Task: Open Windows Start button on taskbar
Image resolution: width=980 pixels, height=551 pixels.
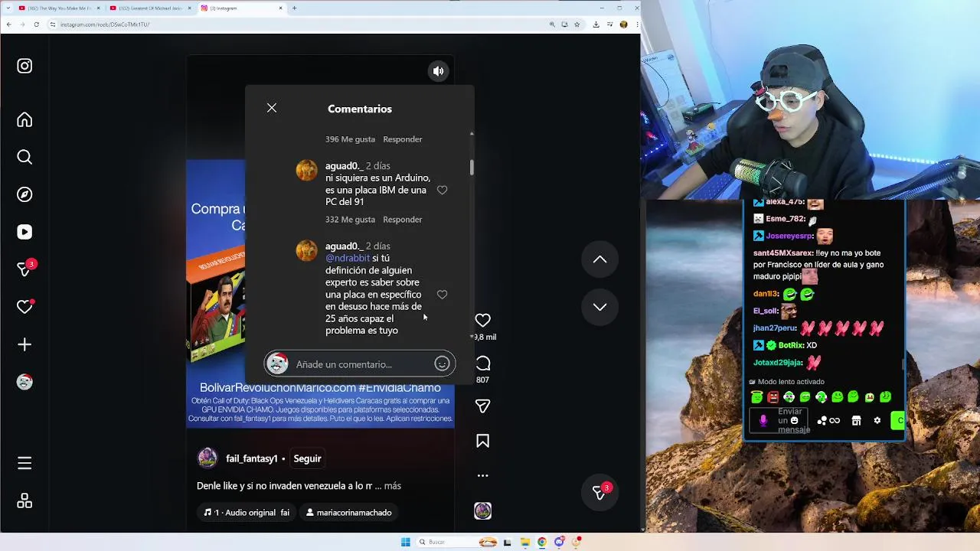Action: [406, 542]
